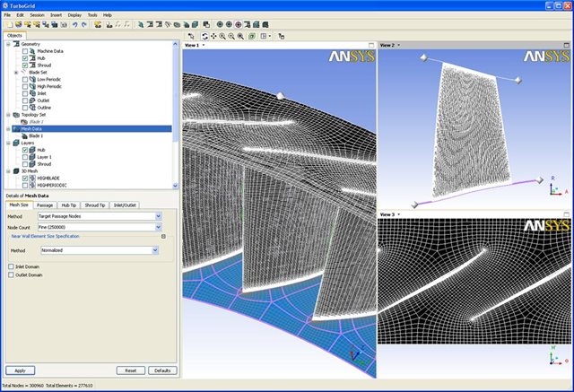Enable the Outlet Domain checkbox
Viewport: 574px width, 392px height.
(x=11, y=274)
